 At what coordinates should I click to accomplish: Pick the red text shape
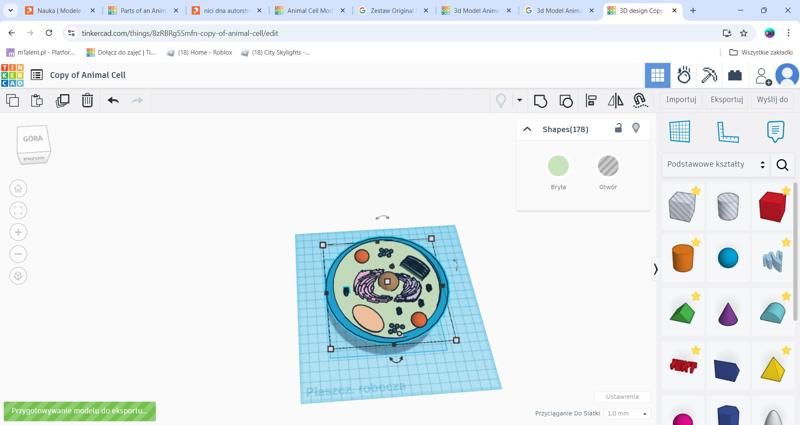[x=682, y=365]
